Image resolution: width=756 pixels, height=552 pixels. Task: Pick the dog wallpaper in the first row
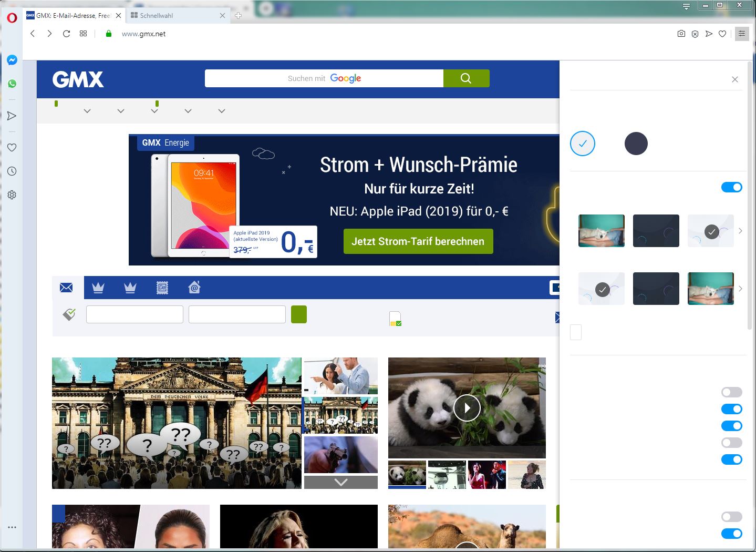[602, 231]
